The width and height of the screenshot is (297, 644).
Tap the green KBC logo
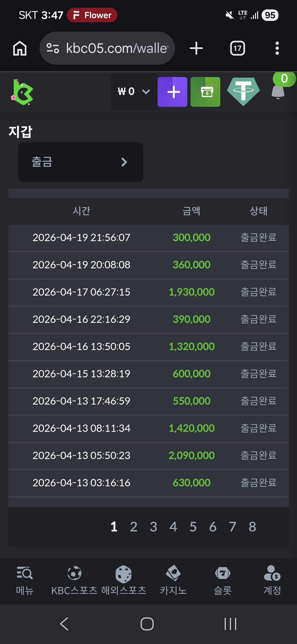[23, 92]
